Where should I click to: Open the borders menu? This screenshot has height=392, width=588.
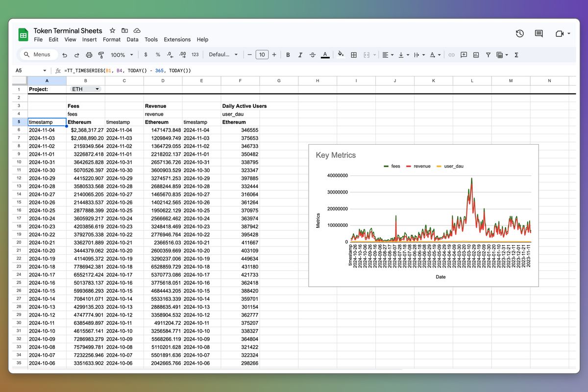pos(354,55)
